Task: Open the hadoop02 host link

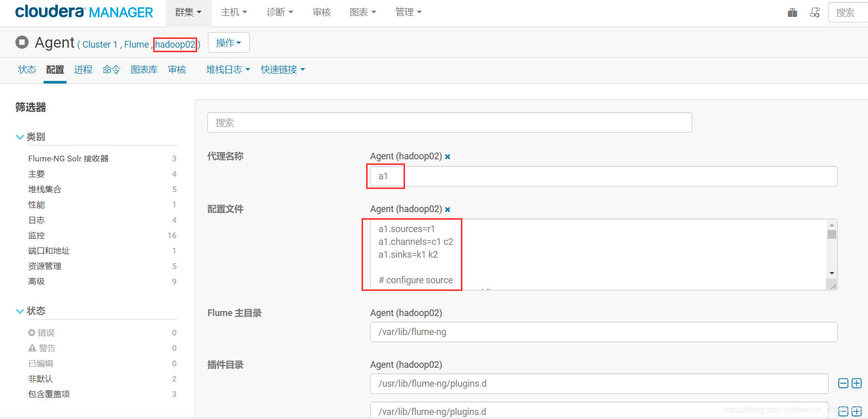Action: [x=175, y=45]
